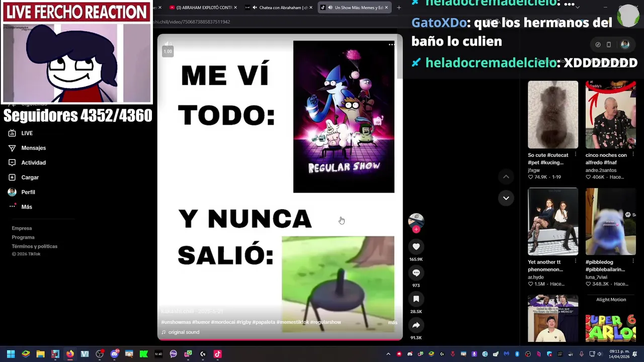Open Logitech G HUB taskbar icon
Screen dimensions: 644x362
[x=203, y=354]
